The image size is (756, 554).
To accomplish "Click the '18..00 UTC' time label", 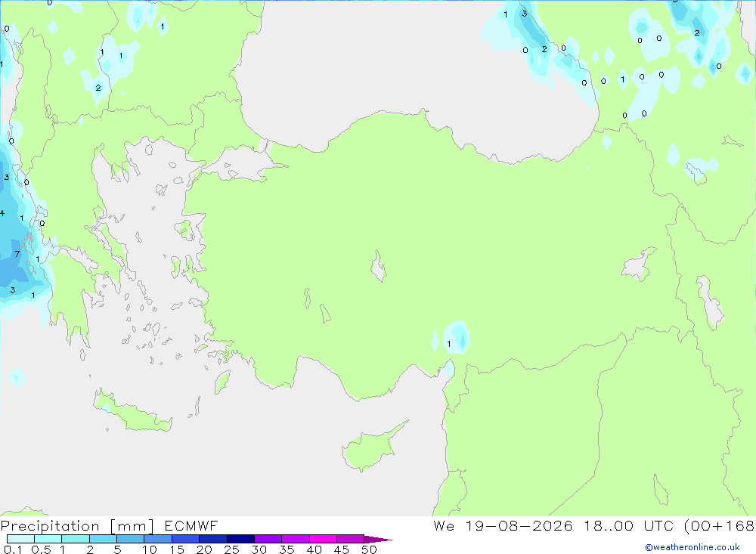I will pyautogui.click(x=628, y=525).
